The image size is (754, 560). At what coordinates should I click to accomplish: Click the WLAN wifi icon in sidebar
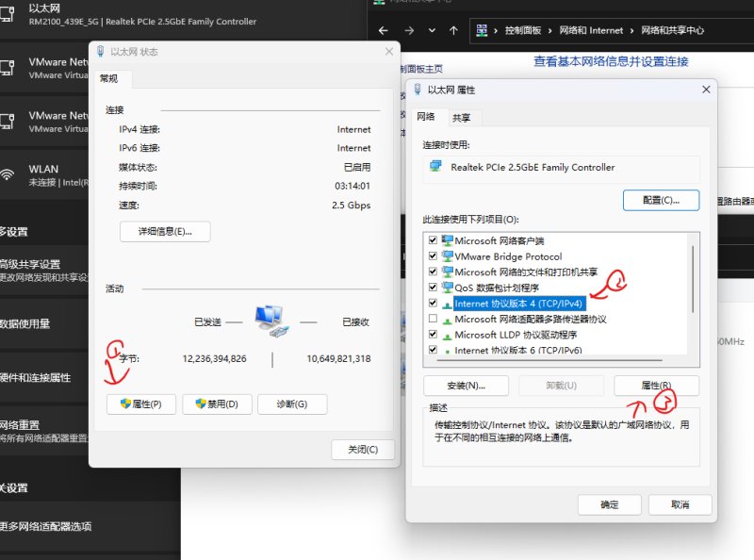(7, 174)
